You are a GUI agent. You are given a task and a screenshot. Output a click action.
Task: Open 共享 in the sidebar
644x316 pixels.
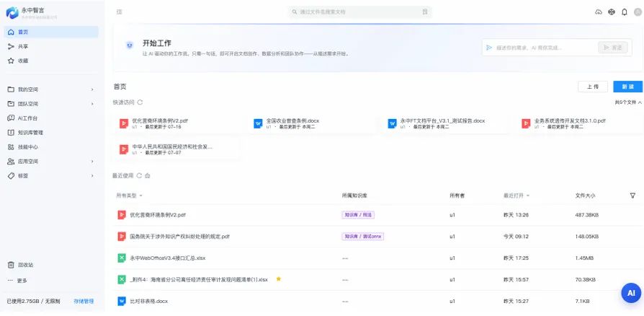click(51, 46)
